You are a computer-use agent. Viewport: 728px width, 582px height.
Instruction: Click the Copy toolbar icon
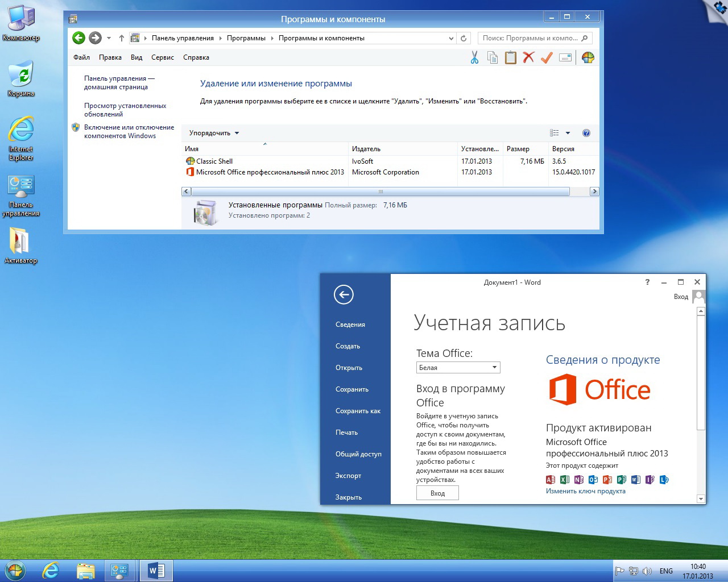493,57
